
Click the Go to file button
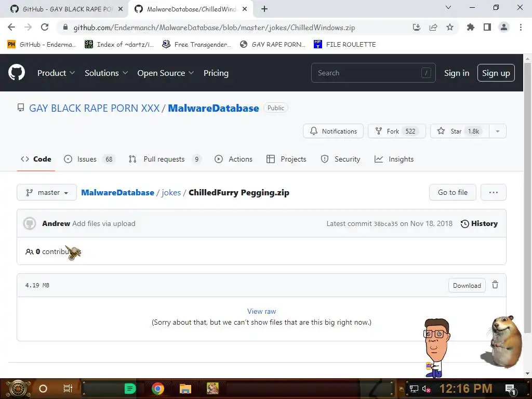453,192
